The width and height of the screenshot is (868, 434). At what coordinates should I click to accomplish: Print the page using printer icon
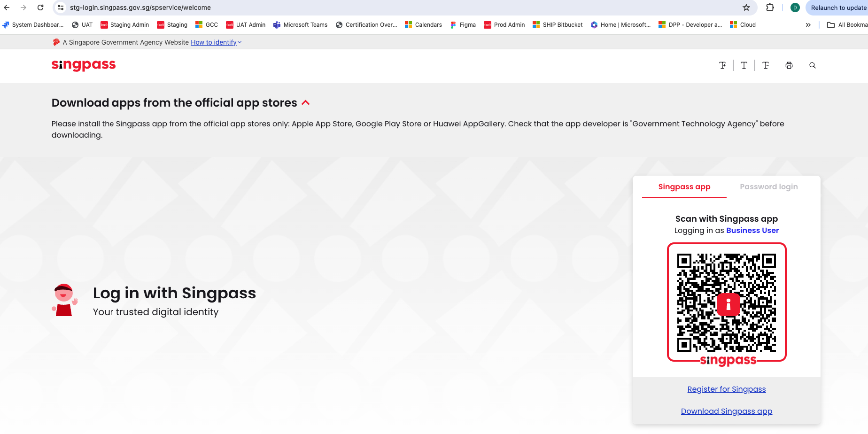tap(789, 65)
